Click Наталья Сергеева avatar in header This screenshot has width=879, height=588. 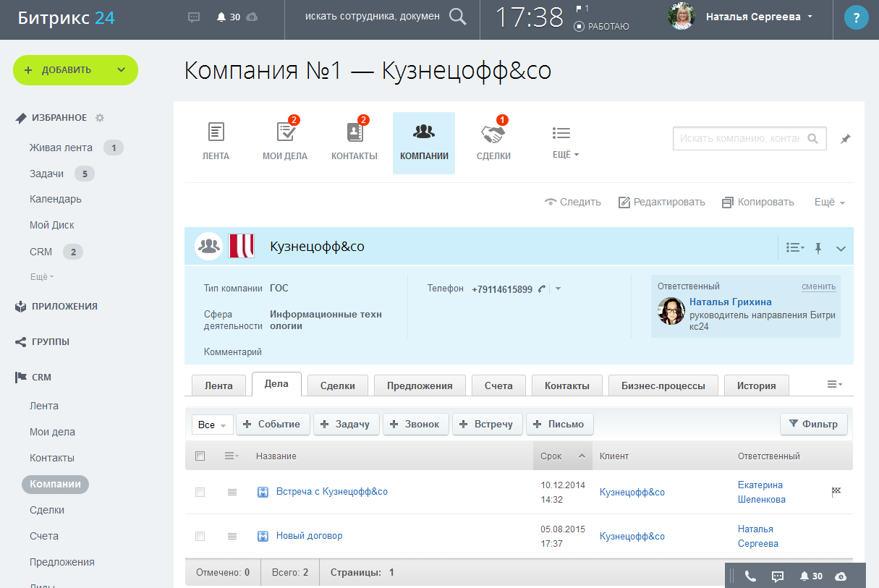coord(681,17)
